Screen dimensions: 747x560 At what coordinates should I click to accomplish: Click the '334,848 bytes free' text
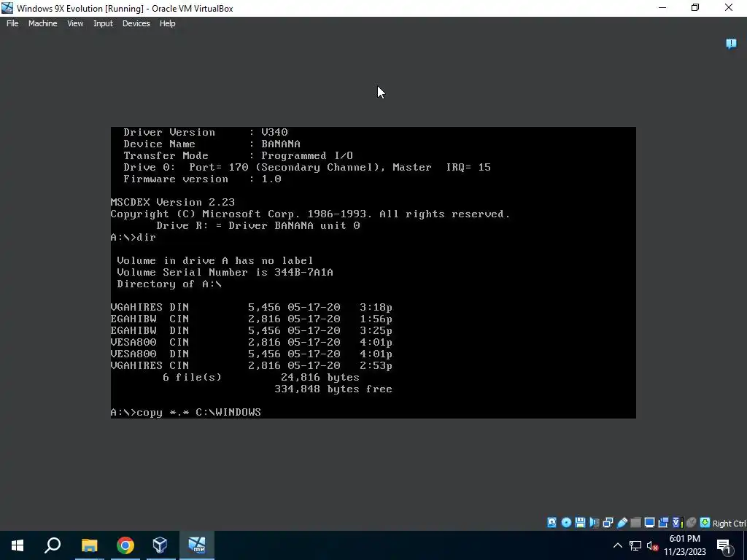click(333, 389)
